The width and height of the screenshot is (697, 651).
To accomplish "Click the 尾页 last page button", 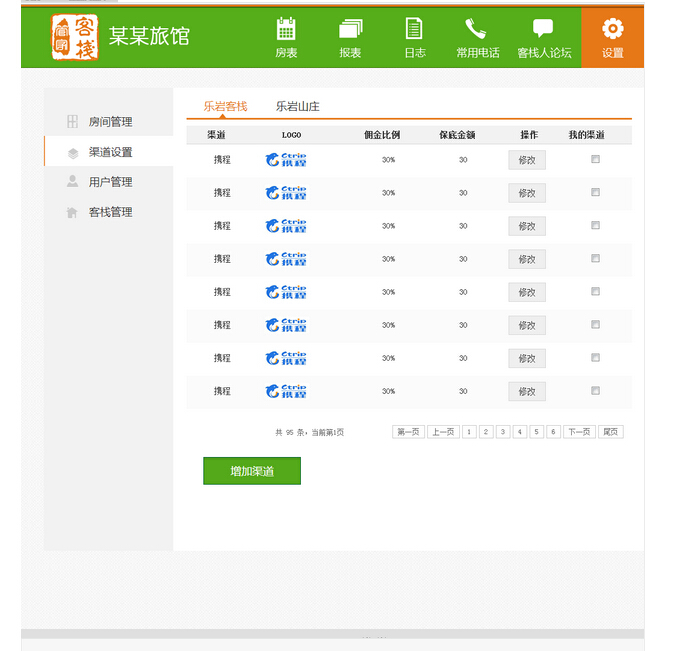I will coord(610,432).
